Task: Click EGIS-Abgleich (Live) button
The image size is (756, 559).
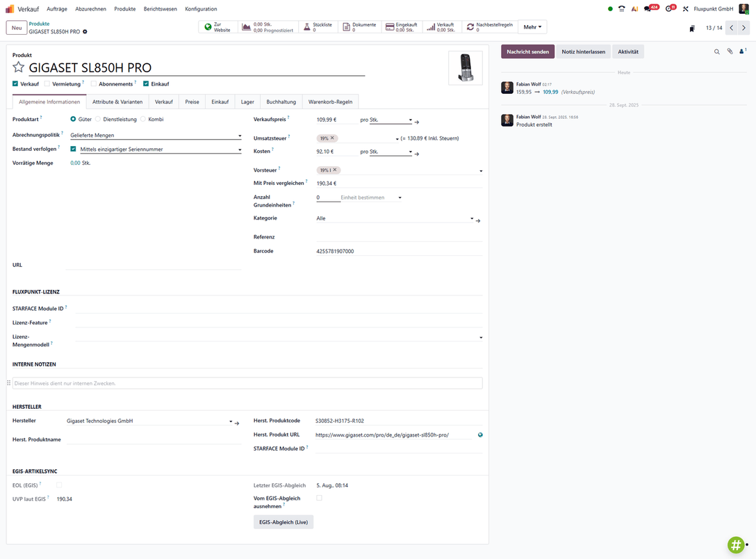Action: 283,522
